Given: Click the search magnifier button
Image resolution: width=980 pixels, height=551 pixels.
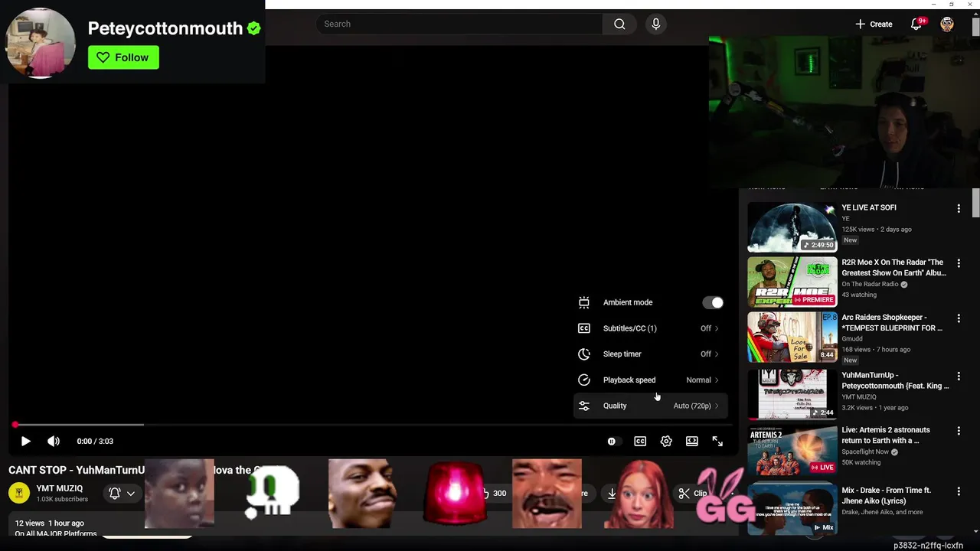Looking at the screenshot, I should (x=619, y=24).
